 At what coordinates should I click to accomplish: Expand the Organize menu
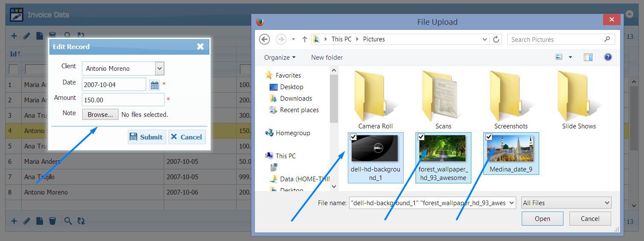pos(280,58)
